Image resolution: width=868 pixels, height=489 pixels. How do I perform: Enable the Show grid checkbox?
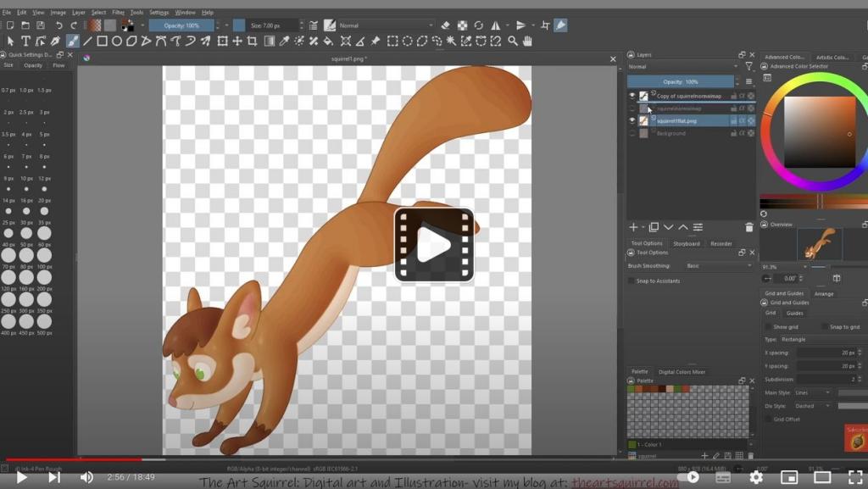(769, 326)
